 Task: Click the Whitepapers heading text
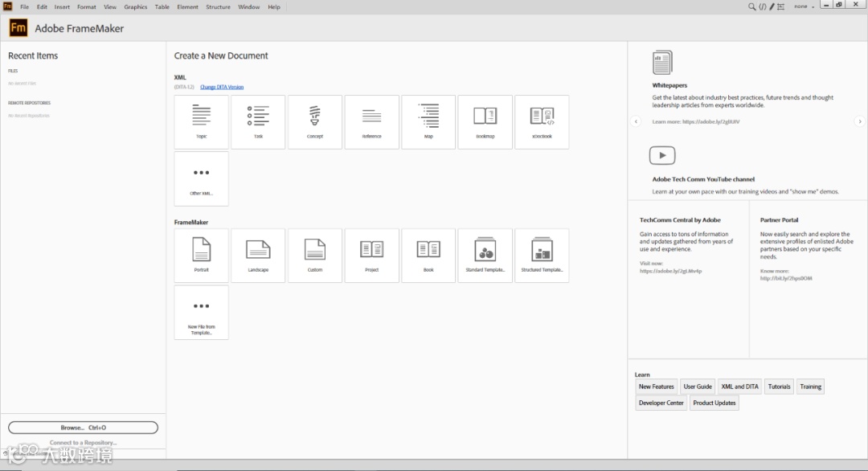[x=669, y=85]
